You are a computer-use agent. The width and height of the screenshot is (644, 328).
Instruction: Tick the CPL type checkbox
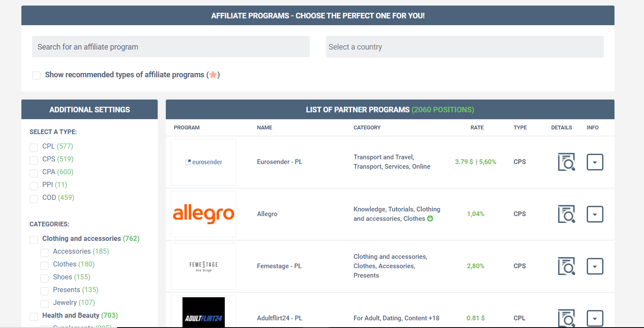pos(34,148)
